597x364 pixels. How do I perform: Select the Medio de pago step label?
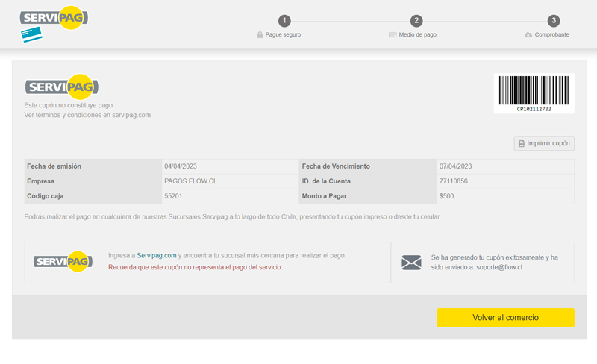point(418,34)
